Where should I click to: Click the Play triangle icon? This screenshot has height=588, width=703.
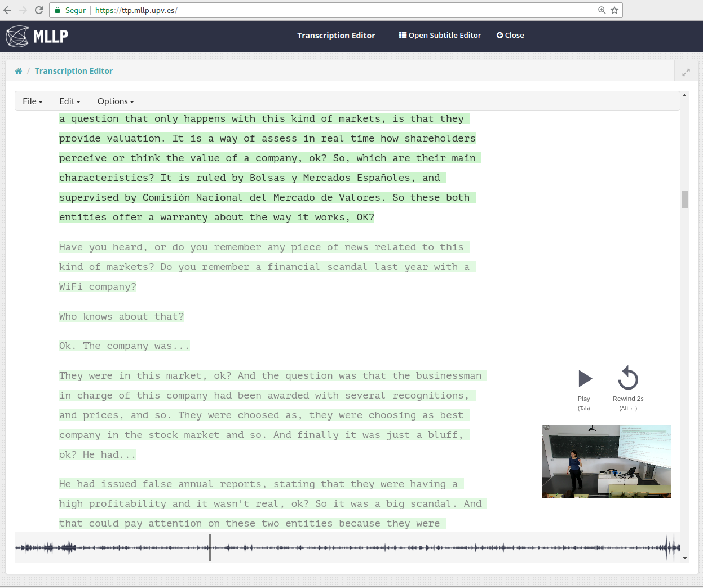(585, 379)
